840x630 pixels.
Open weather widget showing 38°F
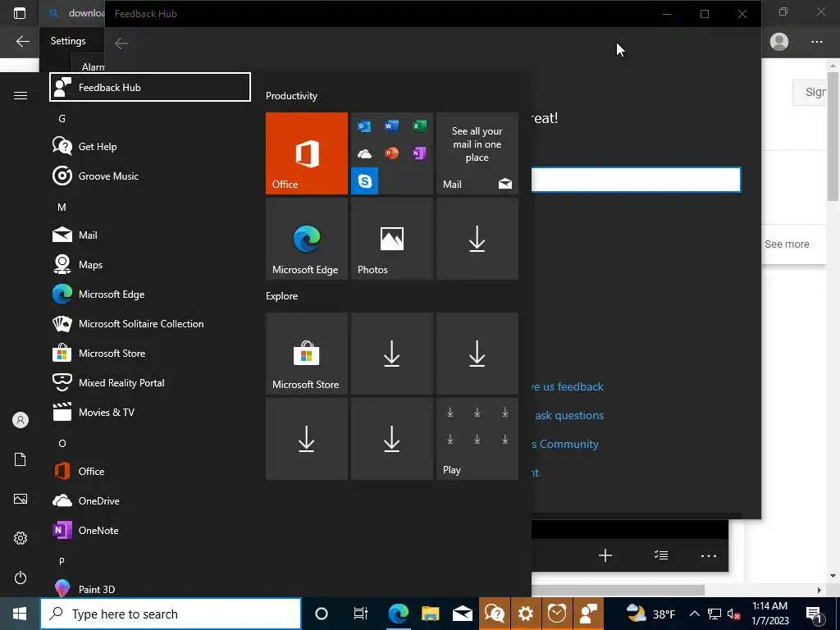(651, 614)
